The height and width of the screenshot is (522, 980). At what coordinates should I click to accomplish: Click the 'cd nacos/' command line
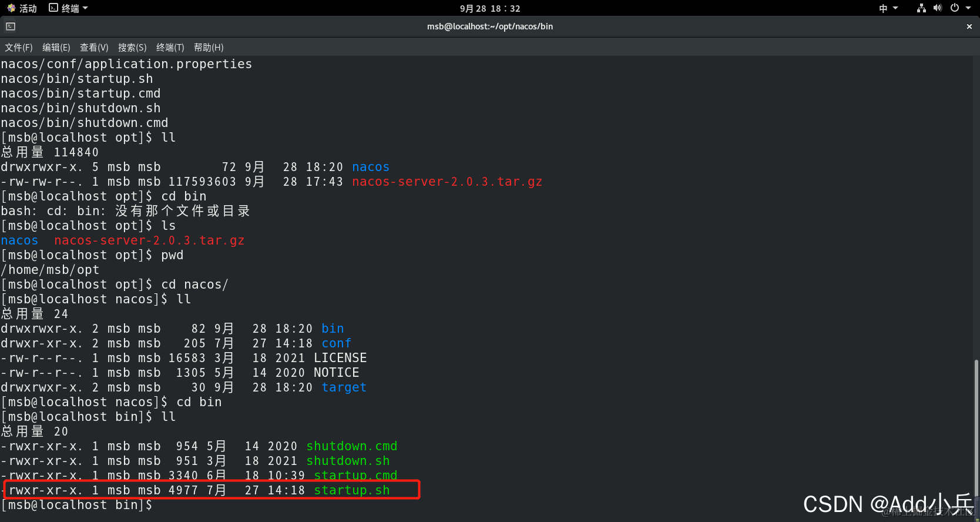coord(115,285)
